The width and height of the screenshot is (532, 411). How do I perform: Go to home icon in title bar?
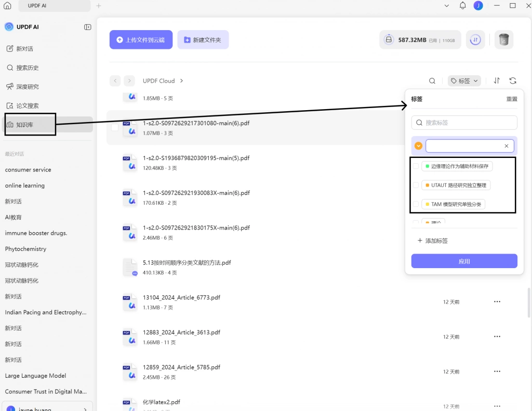point(7,5)
